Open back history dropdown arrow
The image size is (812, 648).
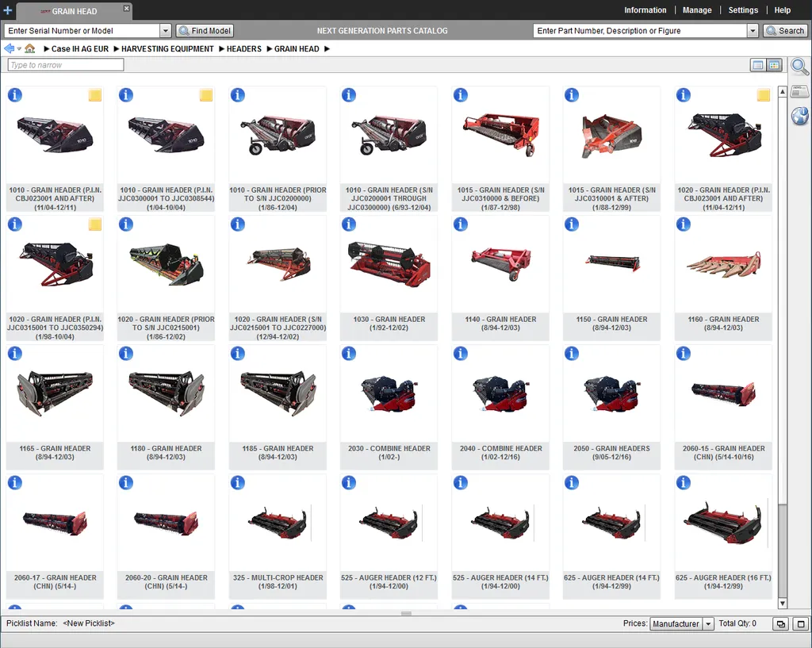click(19, 49)
